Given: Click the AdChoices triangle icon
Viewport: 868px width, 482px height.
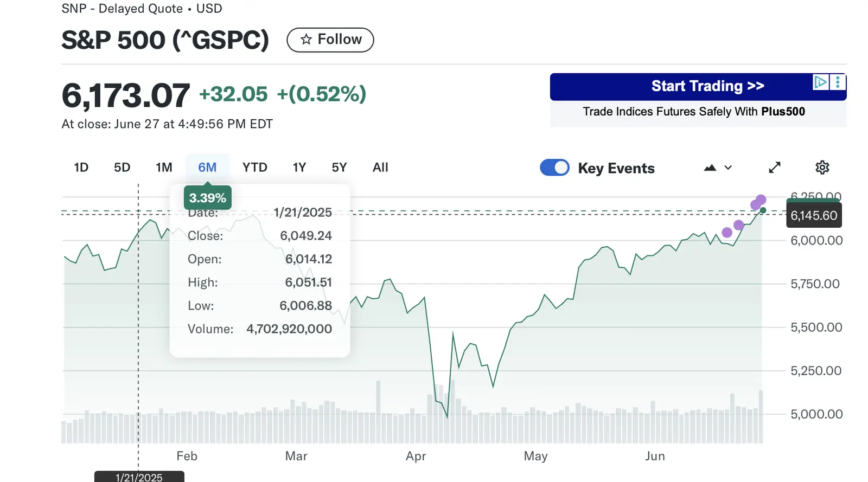Looking at the screenshot, I should pyautogui.click(x=820, y=82).
